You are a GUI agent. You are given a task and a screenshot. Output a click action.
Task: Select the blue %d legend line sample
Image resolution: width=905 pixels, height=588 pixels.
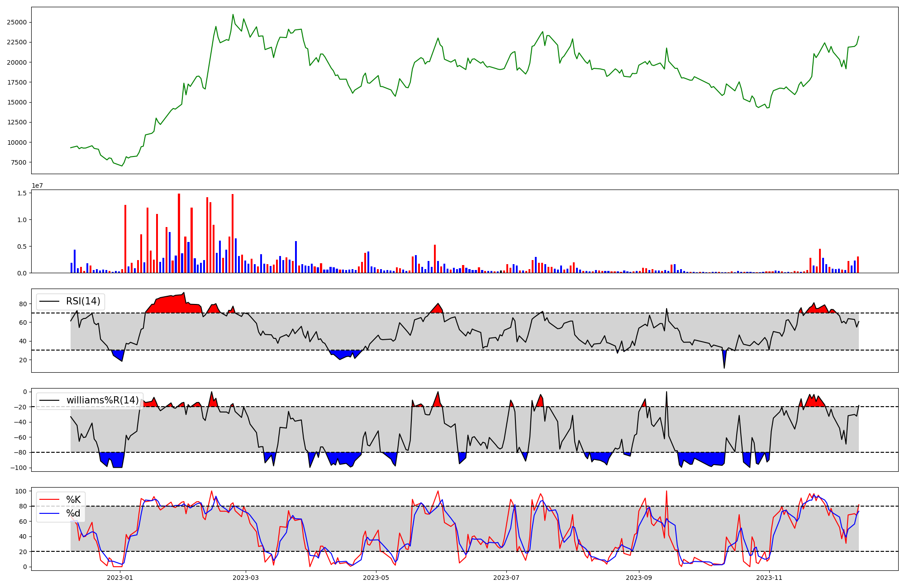tap(50, 513)
